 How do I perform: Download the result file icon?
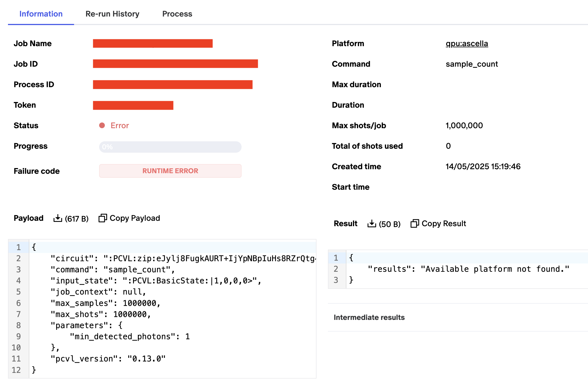click(372, 224)
